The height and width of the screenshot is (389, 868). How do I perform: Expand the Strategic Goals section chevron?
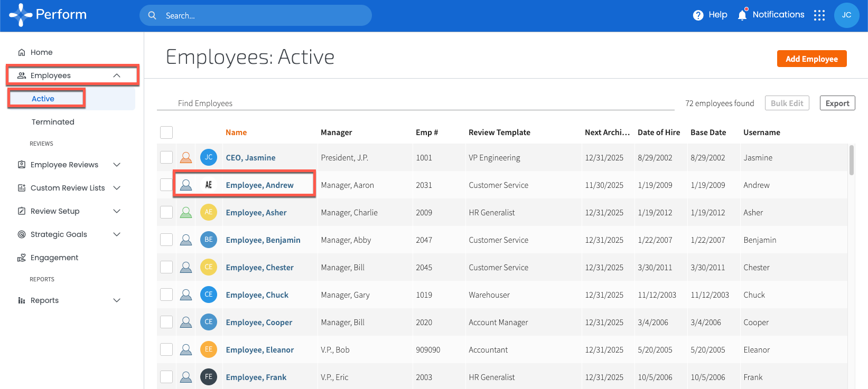point(117,234)
